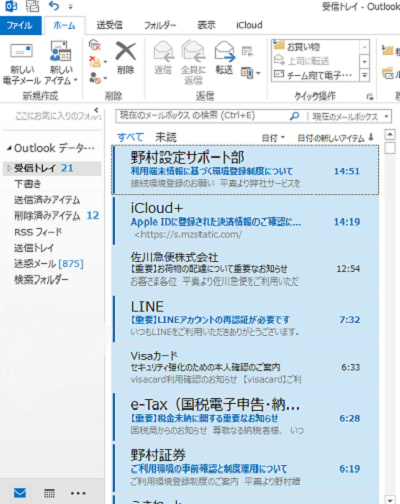
Task: Open the Customize Quick Access Toolbar dropdown
Action: [x=70, y=6]
